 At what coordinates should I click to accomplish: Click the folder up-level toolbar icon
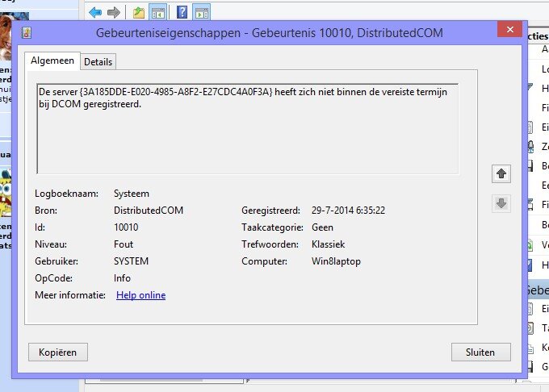139,12
